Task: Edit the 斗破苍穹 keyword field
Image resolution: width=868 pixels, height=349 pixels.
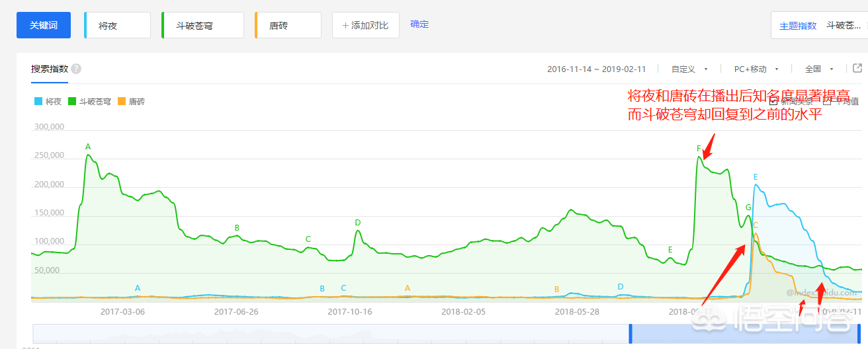Action: [x=203, y=25]
